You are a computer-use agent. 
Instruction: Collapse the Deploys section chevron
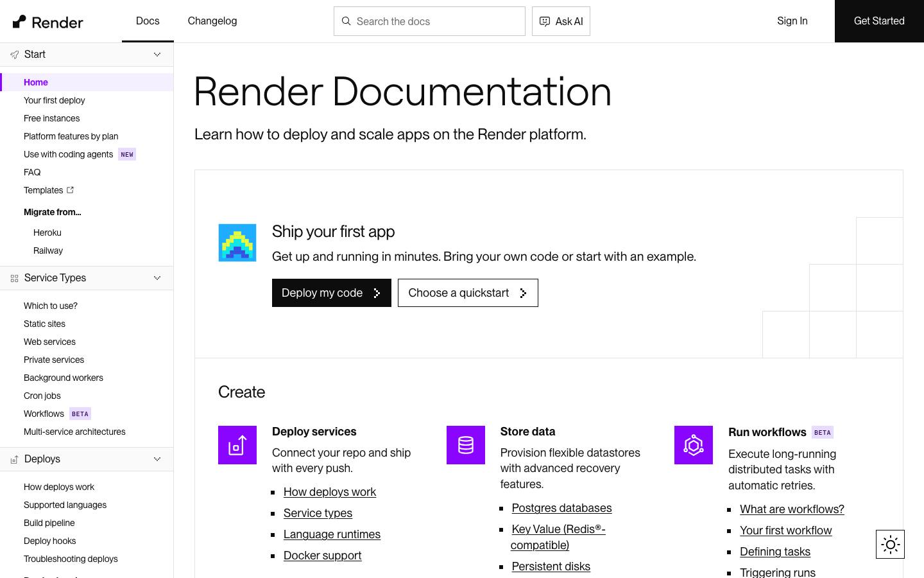pyautogui.click(x=157, y=459)
